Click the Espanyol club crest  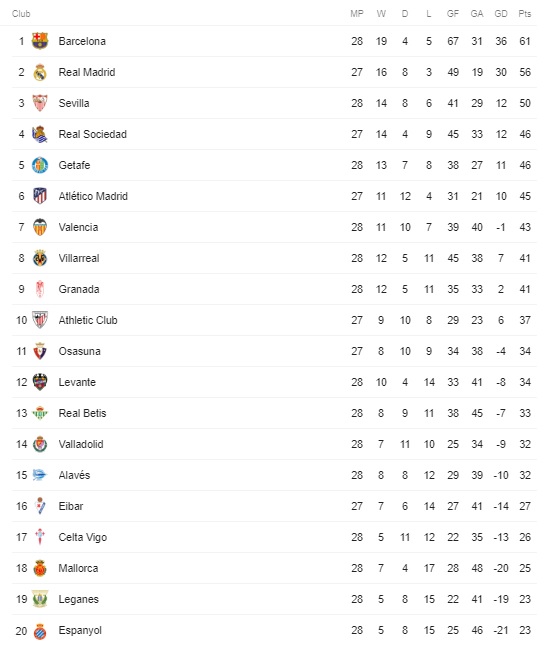tap(40, 630)
